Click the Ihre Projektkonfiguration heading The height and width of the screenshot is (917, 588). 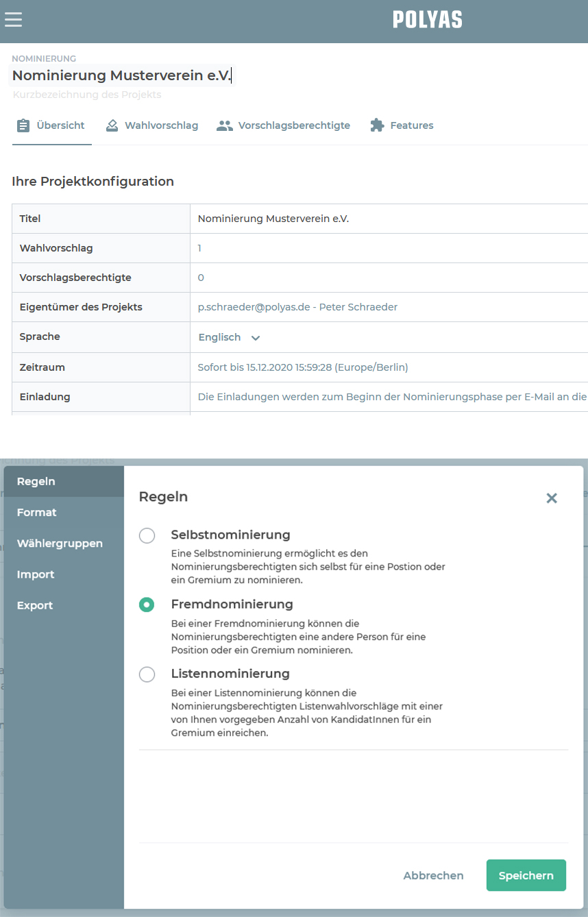pos(93,182)
